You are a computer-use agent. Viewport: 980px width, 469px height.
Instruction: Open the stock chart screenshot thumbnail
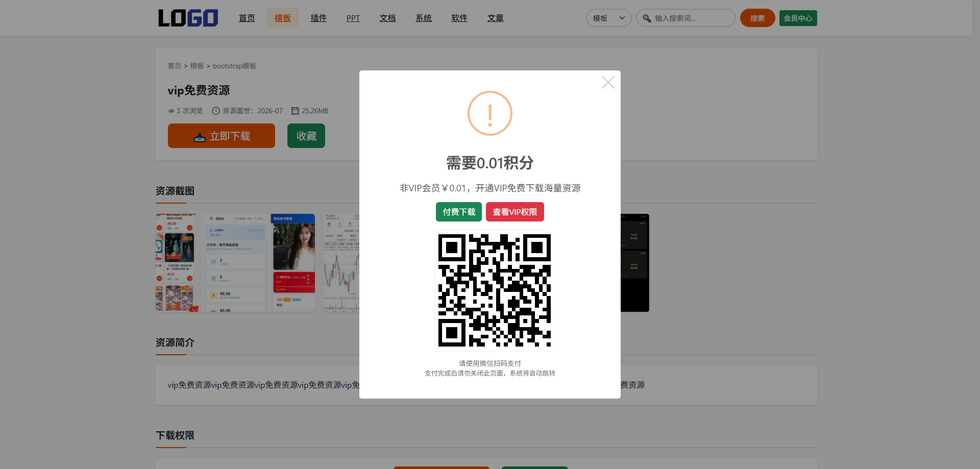click(x=341, y=263)
